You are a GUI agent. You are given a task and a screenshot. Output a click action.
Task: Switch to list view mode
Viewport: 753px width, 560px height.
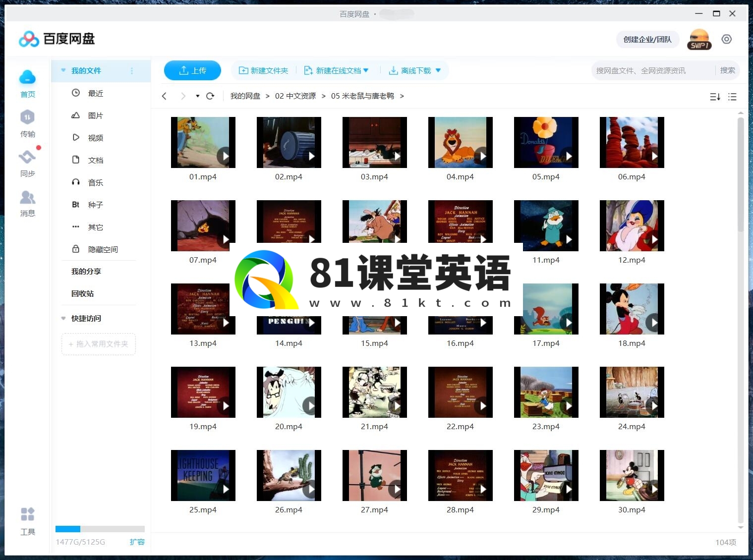tap(732, 97)
